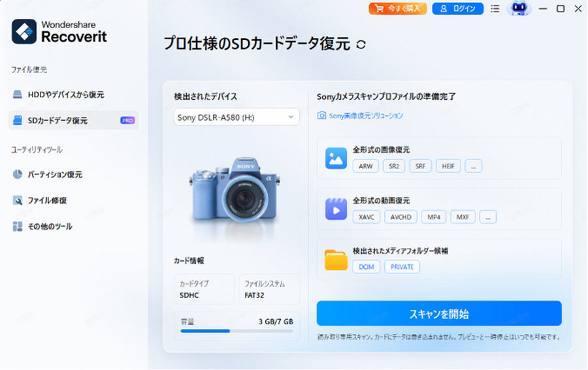588x370 pixels.
Task: Open パーティション復元 in the sidebar
Action: coord(73,174)
